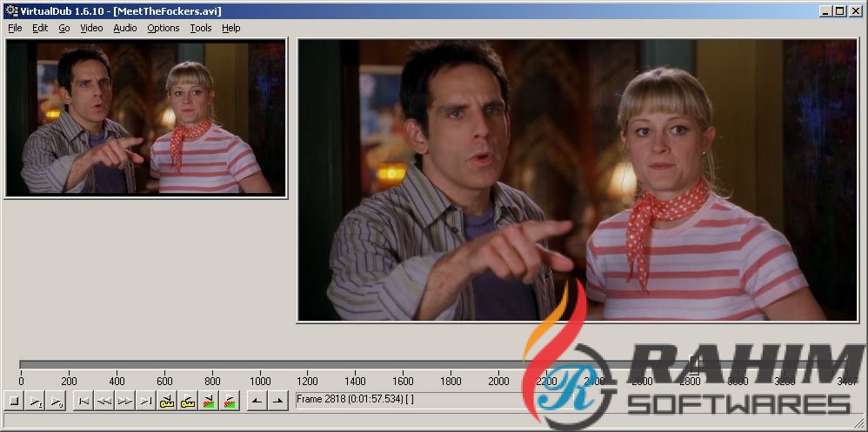Open the Video menu
The width and height of the screenshot is (868, 432).
pos(91,28)
